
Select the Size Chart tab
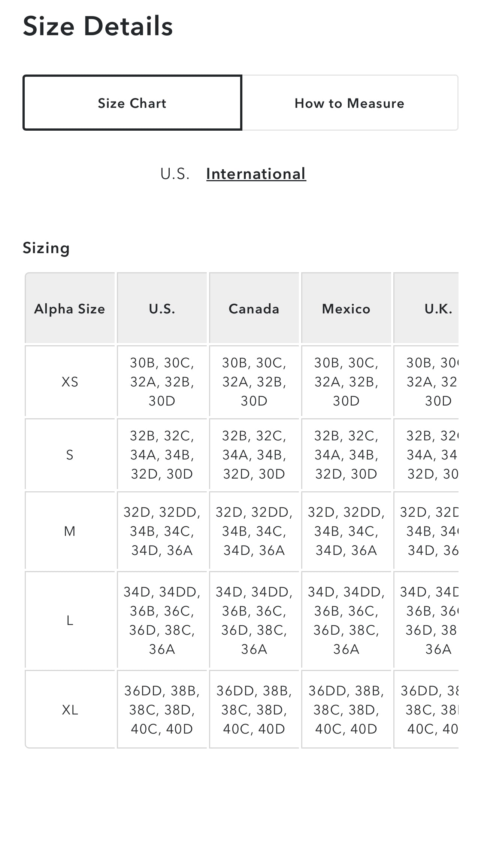132,103
